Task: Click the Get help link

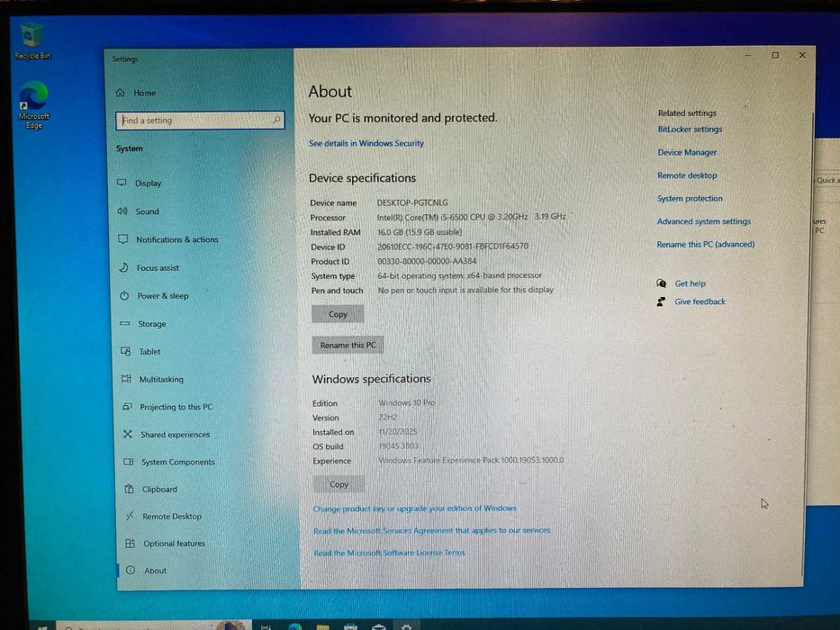Action: [690, 283]
